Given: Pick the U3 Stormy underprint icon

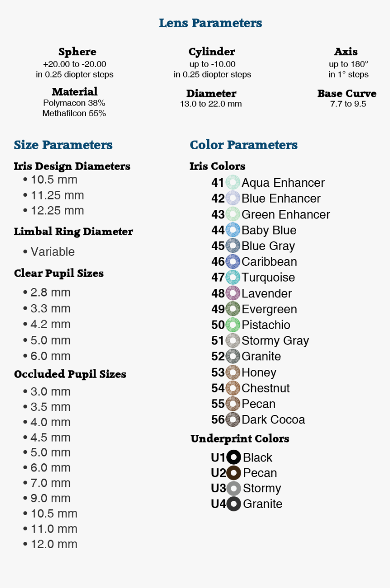Looking at the screenshot, I should (234, 488).
